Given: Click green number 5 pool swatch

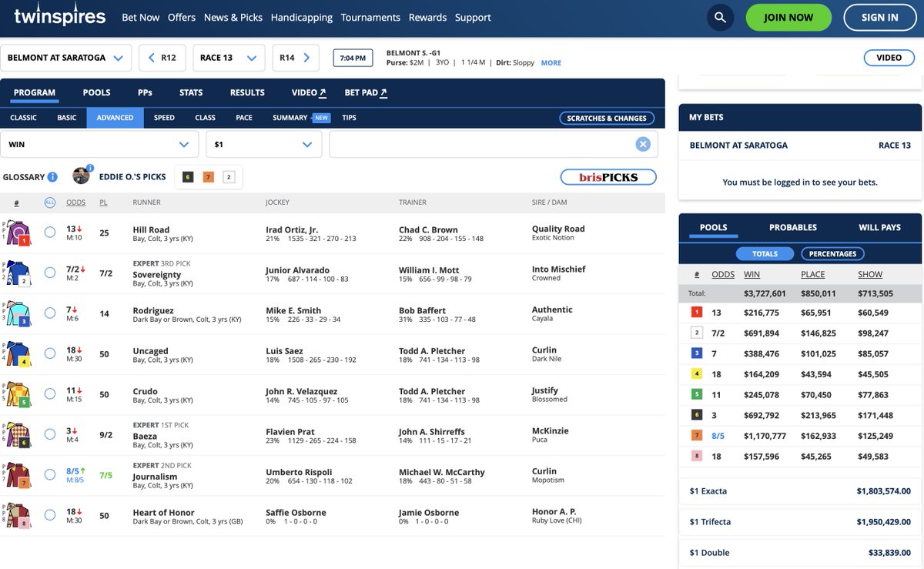Looking at the screenshot, I should click(697, 395).
